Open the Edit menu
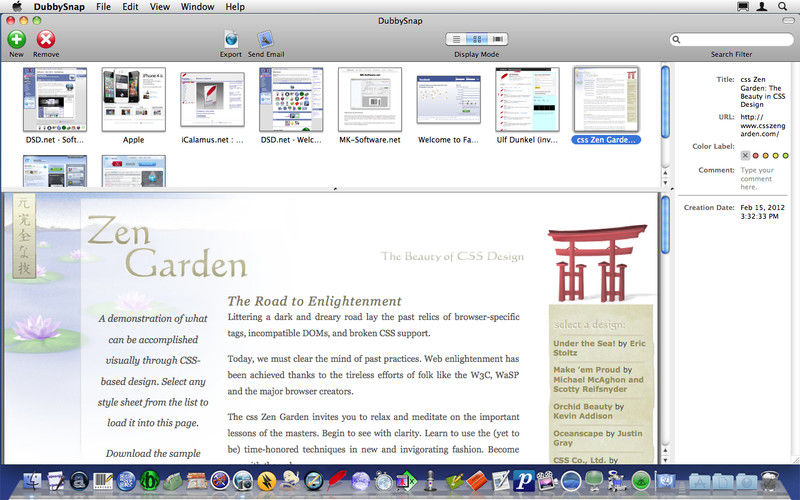 click(130, 7)
